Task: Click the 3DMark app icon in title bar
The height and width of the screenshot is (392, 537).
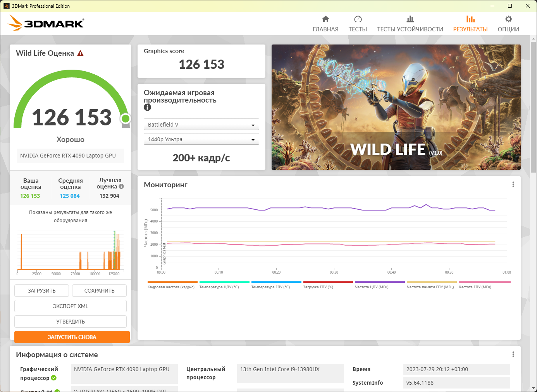Action: click(6, 6)
